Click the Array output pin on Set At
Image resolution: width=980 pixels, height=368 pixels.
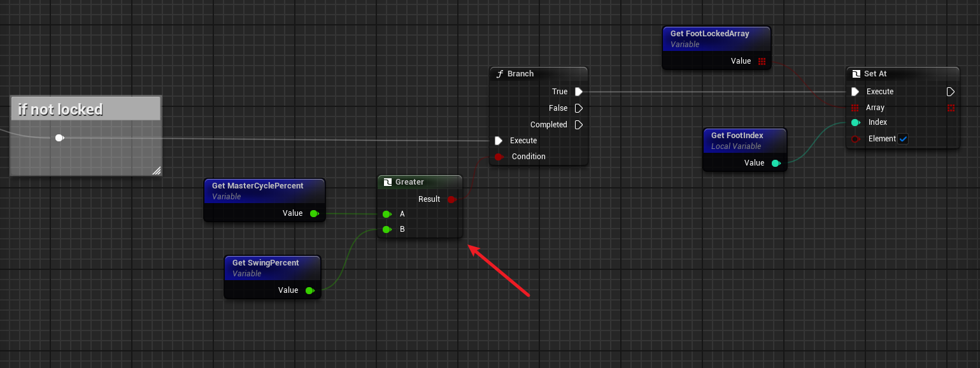click(951, 108)
